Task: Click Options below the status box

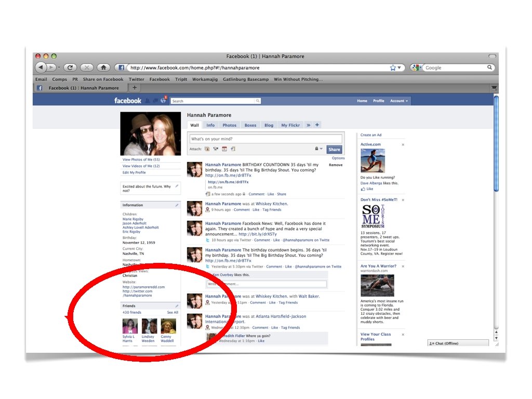Action: (x=338, y=158)
